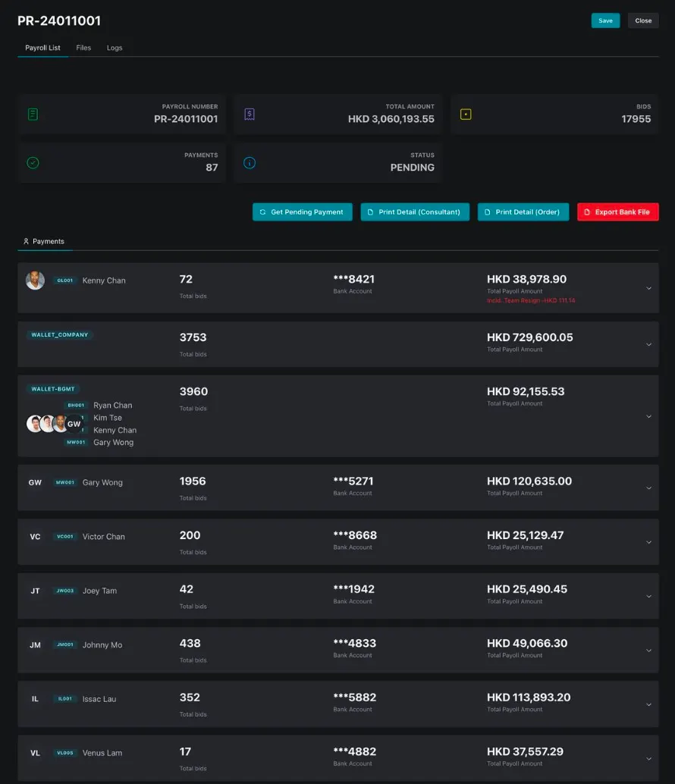Select the Payments tab
The image size is (675, 784).
click(45, 241)
